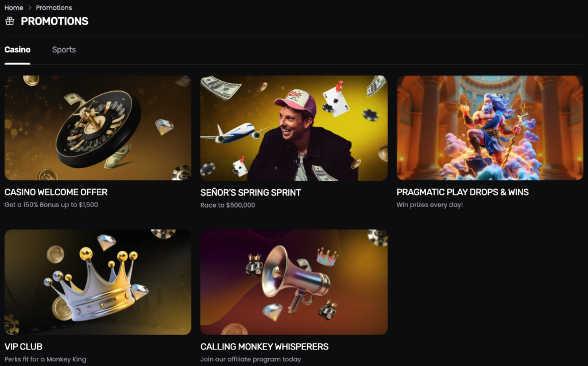Click the gift icon beside Promotions heading
The height and width of the screenshot is (366, 588).
tap(10, 21)
